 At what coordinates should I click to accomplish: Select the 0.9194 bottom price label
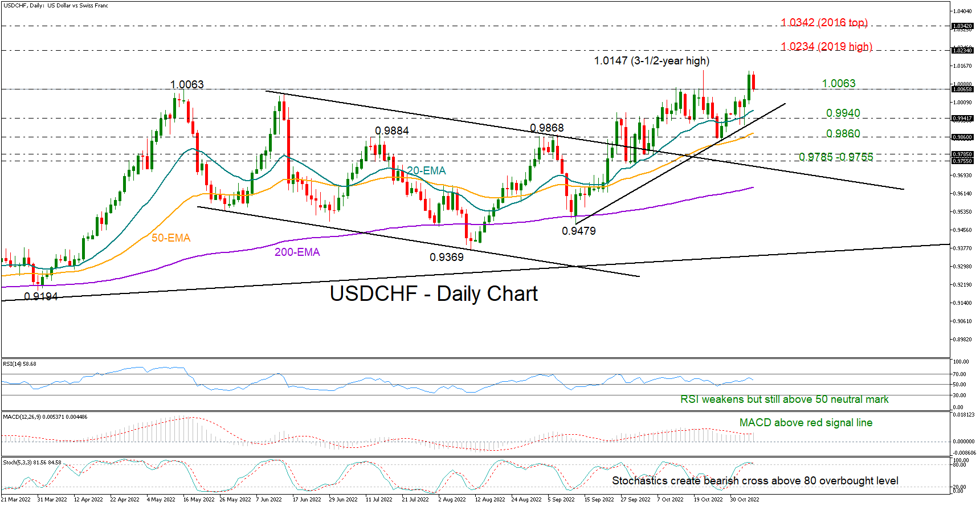(41, 297)
